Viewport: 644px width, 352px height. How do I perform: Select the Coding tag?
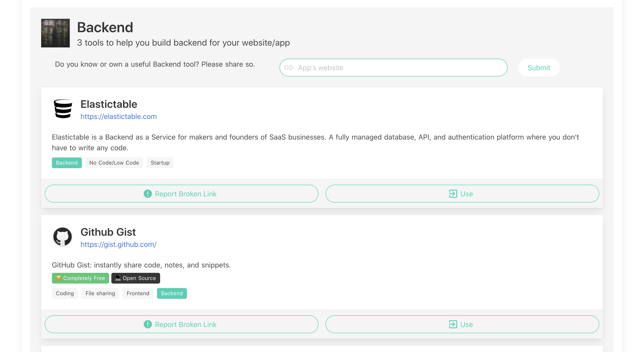65,293
